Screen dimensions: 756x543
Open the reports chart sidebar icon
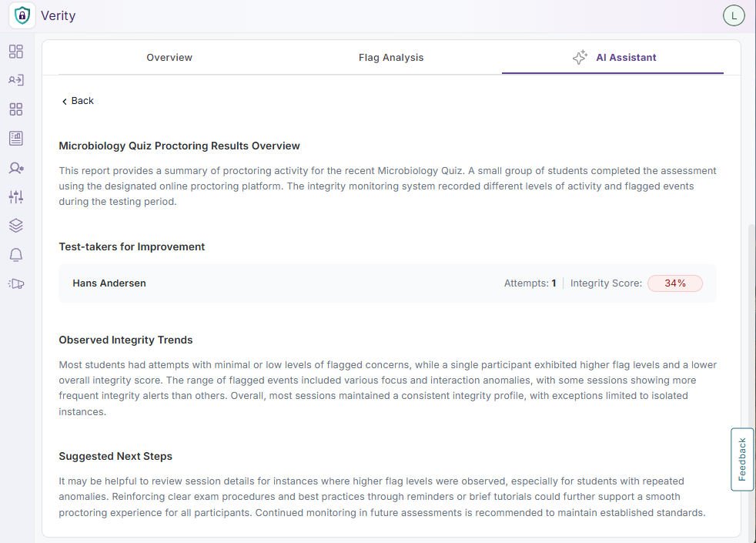pos(16,139)
